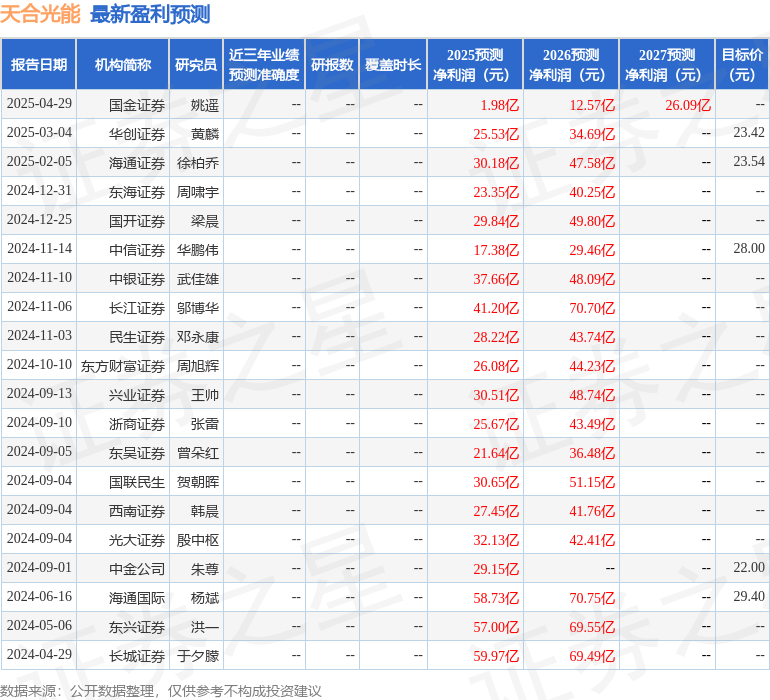Click the 中信证券 institution cell
The width and height of the screenshot is (770, 700).
pyautogui.click(x=137, y=250)
